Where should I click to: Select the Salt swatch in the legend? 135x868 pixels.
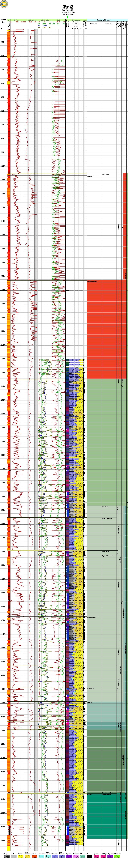[x=83, y=856]
